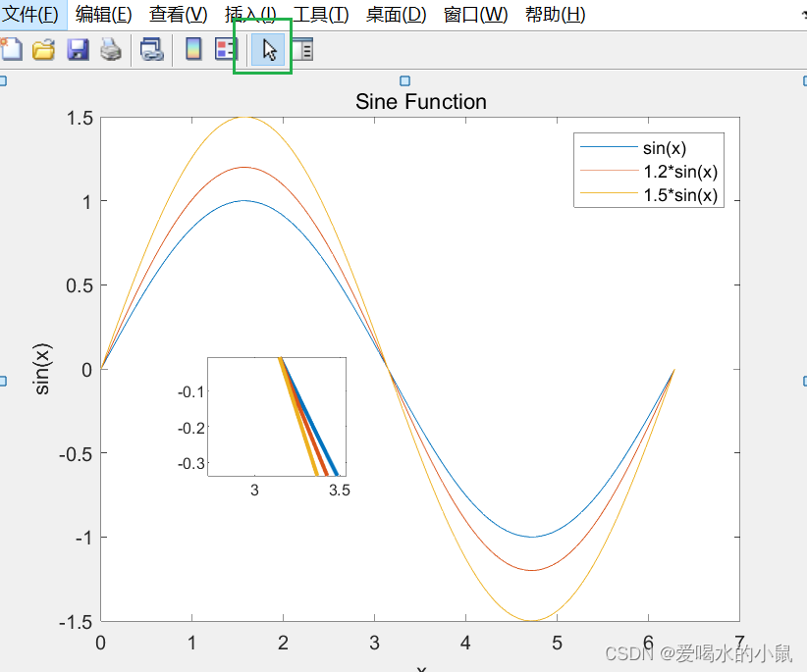This screenshot has height=672, width=807.
Task: Open the 帮助 menu
Action: [555, 14]
